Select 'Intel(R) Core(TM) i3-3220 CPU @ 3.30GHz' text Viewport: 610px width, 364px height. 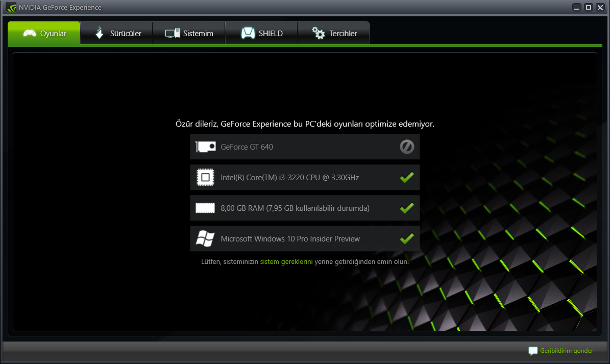(290, 178)
